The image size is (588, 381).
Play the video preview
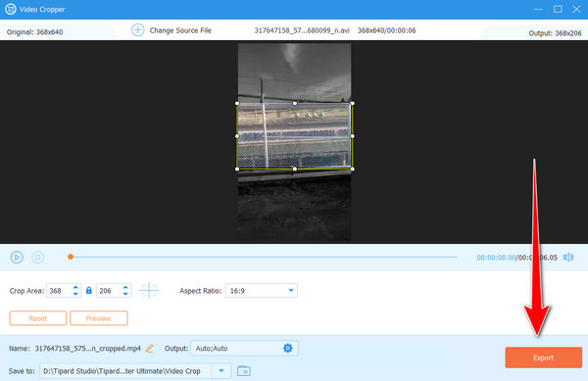coord(17,258)
